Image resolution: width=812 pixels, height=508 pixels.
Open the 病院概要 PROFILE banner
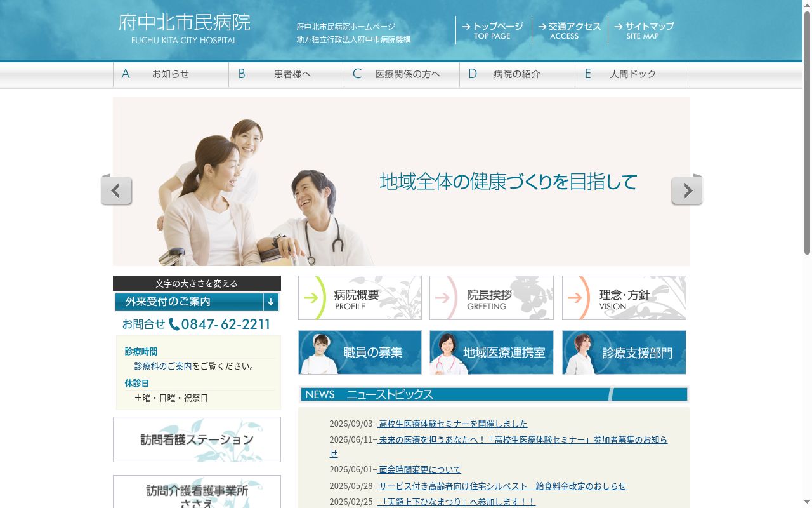pos(360,298)
